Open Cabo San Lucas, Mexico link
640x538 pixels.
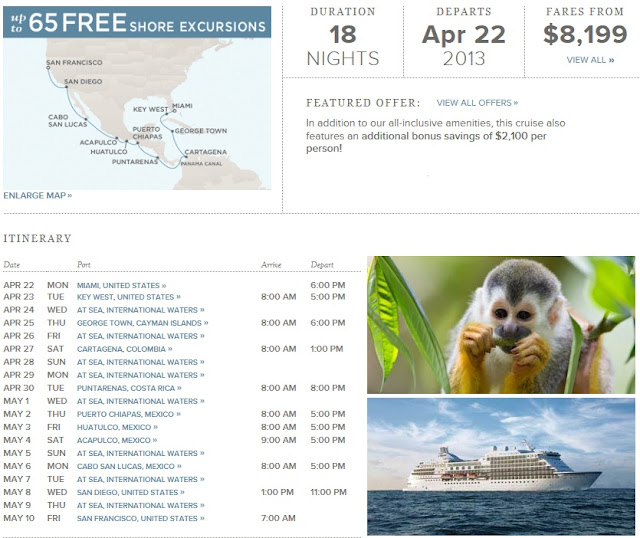pyautogui.click(x=127, y=466)
